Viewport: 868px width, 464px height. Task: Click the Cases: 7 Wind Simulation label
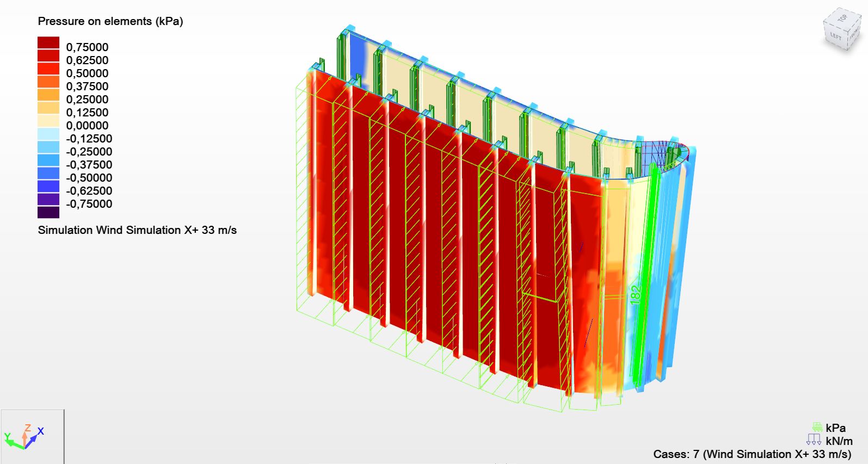(x=752, y=454)
